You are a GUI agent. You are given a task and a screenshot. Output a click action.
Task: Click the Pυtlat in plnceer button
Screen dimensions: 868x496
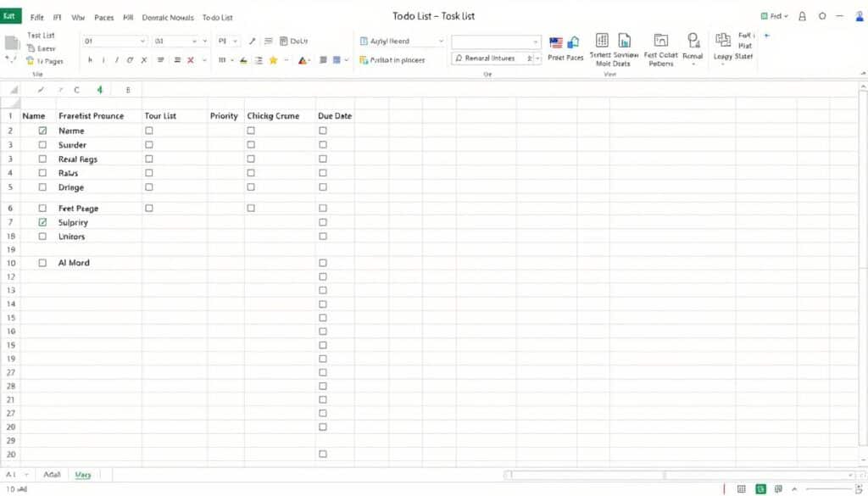(x=392, y=60)
